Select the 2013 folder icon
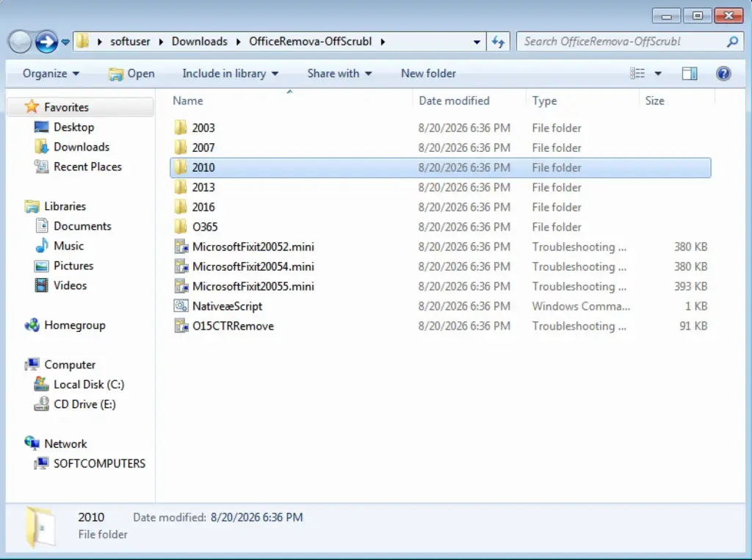This screenshot has height=560, width=752. tap(181, 187)
